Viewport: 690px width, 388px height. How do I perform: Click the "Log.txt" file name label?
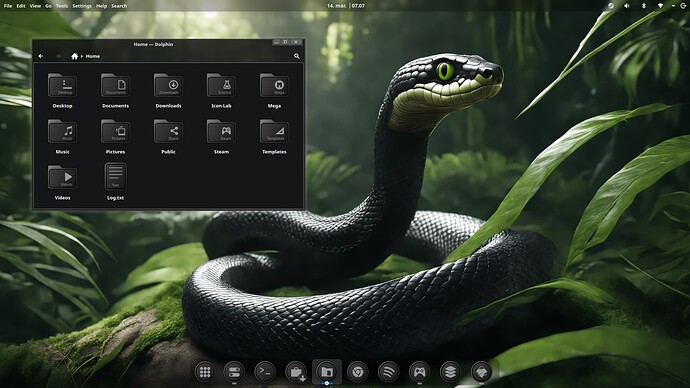click(115, 198)
